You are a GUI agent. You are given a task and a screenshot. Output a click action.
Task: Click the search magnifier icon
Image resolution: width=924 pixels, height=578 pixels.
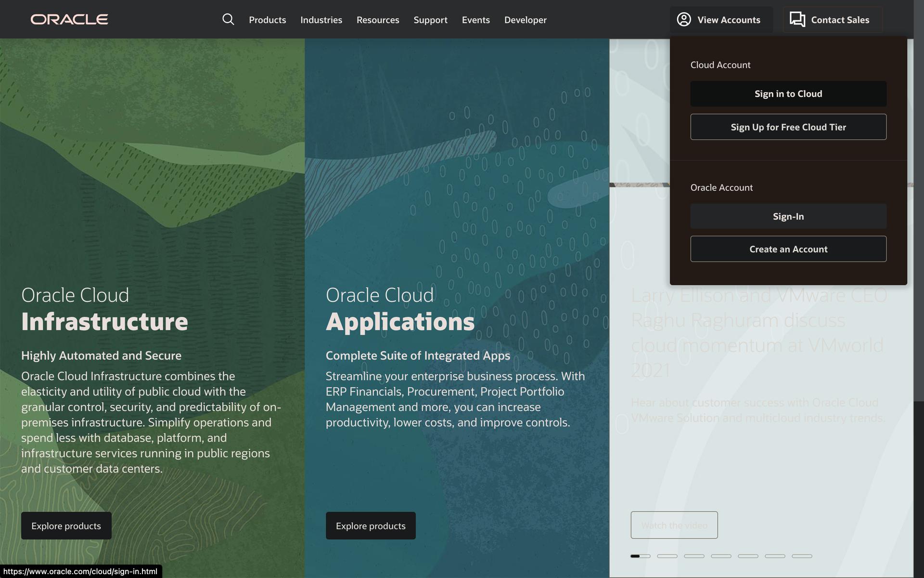pyautogui.click(x=228, y=19)
